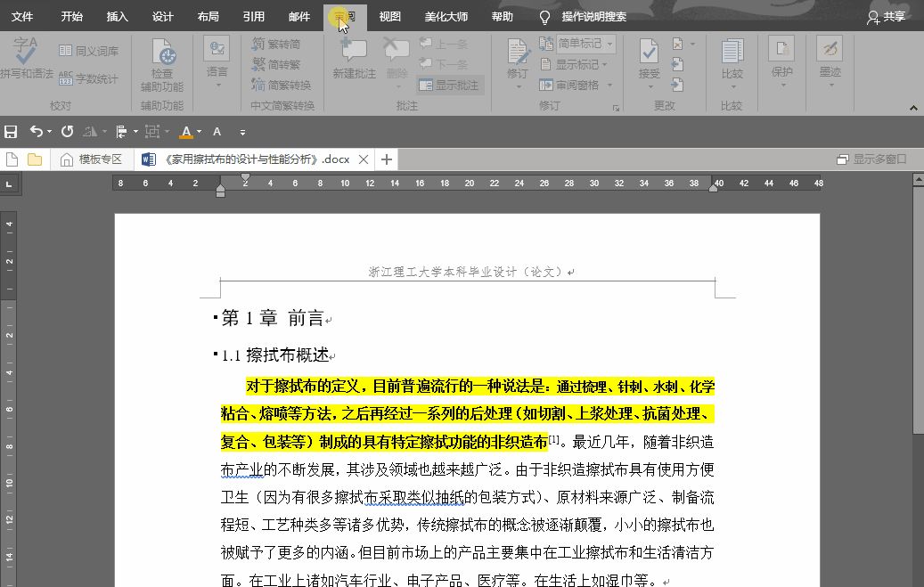Viewport: 924px width, 587px height.
Task: Switch to the 插入 insert tab
Action: (118, 17)
